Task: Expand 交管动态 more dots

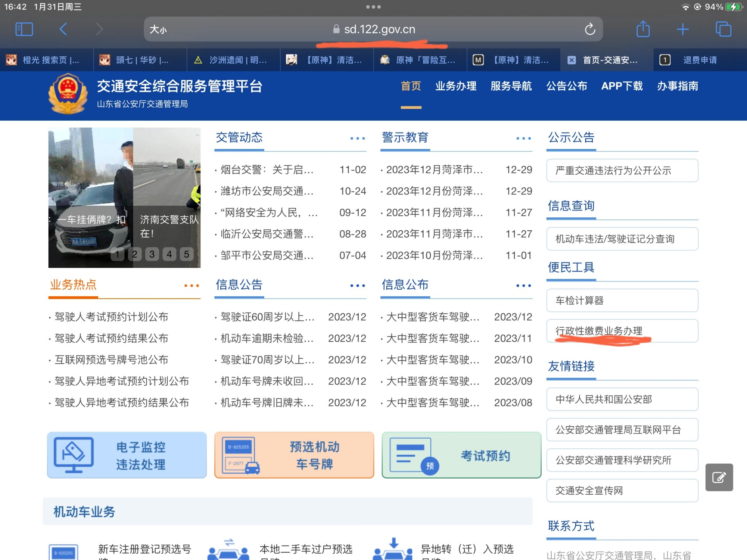Action: pos(357,138)
